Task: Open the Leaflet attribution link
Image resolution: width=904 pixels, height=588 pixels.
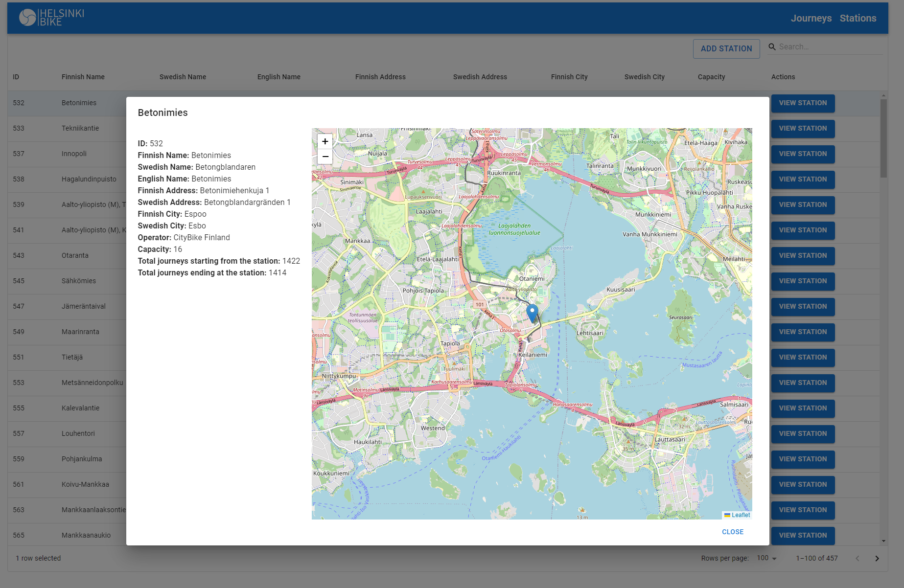Action: point(738,515)
